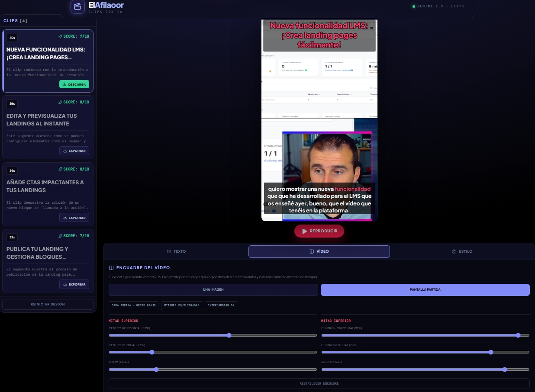Screen dimensions: 535x392
Task: Click the ElAfilaoor app title text
Action: [x=106, y=5]
